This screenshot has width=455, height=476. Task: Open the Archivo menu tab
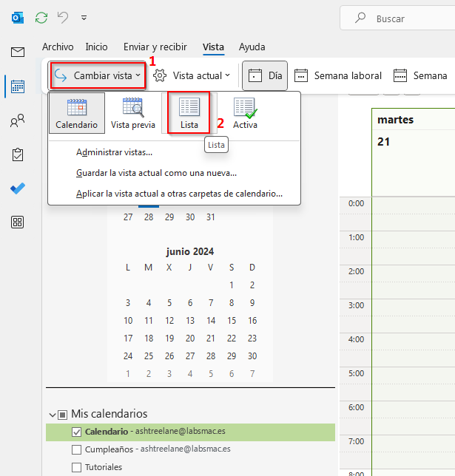coord(58,47)
